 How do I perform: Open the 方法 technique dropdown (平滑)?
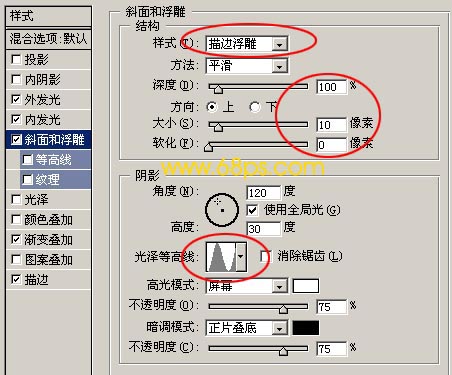tap(247, 66)
